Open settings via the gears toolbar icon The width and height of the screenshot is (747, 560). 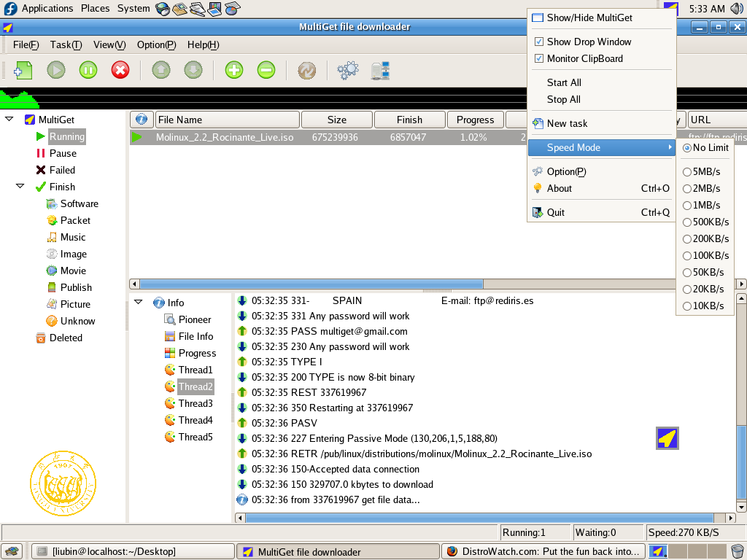(x=348, y=70)
